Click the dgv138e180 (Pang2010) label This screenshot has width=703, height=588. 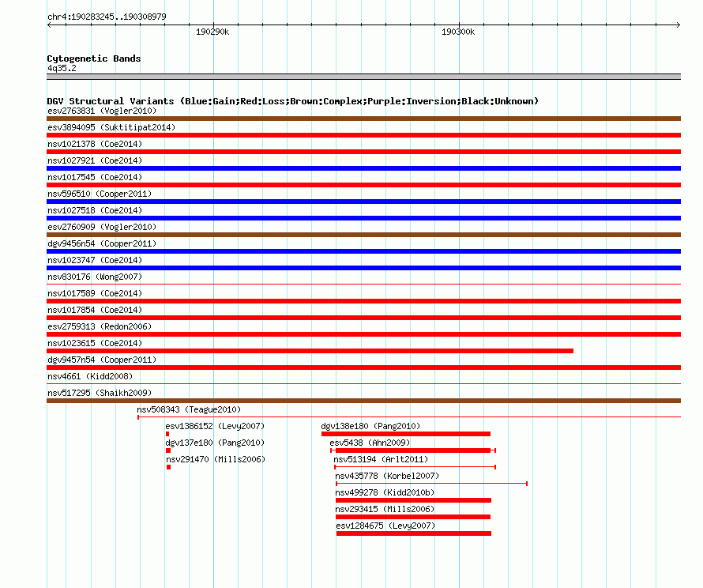370,426
